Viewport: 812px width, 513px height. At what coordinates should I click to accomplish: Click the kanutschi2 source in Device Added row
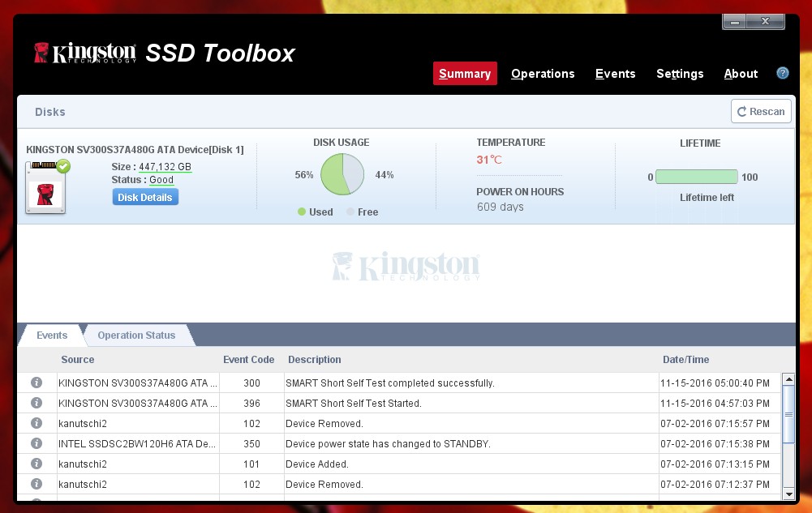83,464
